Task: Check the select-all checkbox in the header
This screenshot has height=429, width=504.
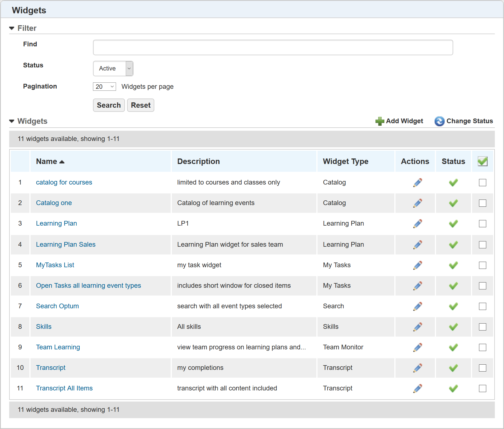Action: click(482, 161)
